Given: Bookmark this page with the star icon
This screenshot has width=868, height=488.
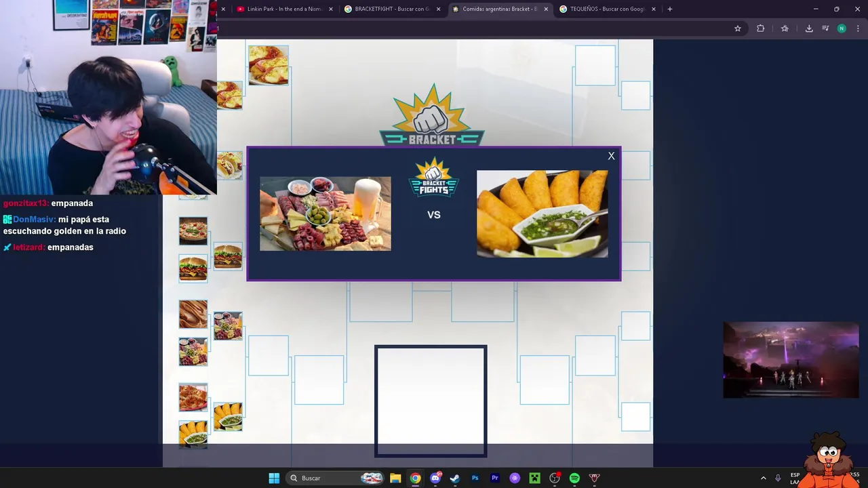Looking at the screenshot, I should 738,28.
